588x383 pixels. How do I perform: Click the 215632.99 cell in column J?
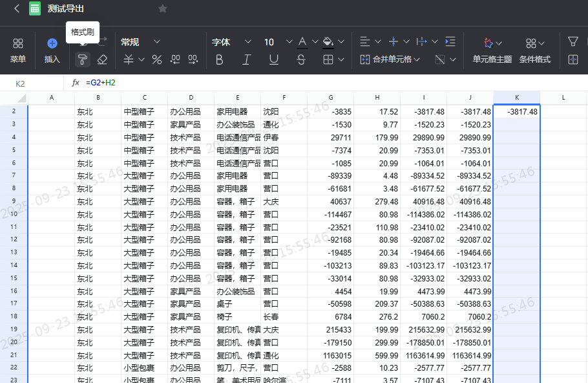click(x=470, y=330)
